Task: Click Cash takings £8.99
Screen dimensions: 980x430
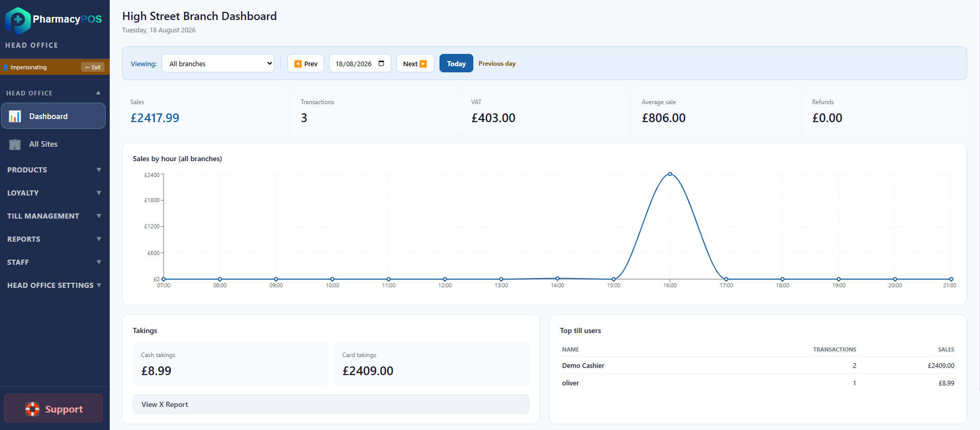Action: click(156, 371)
